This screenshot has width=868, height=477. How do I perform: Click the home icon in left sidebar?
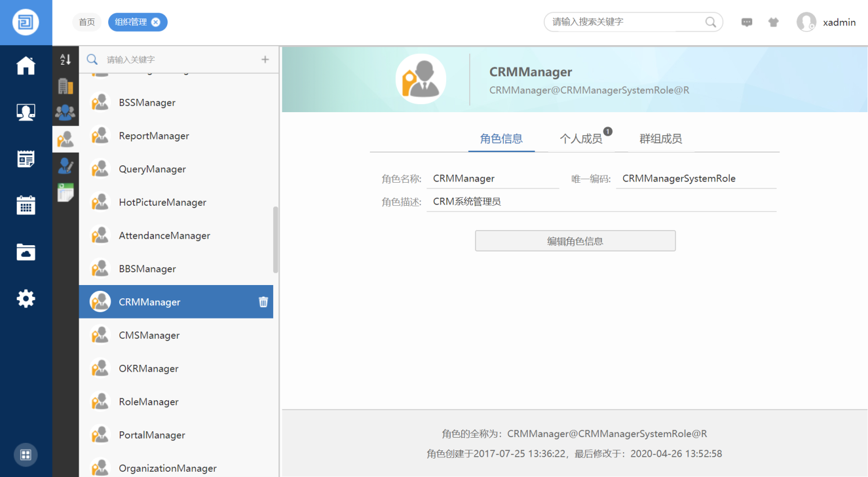[25, 65]
